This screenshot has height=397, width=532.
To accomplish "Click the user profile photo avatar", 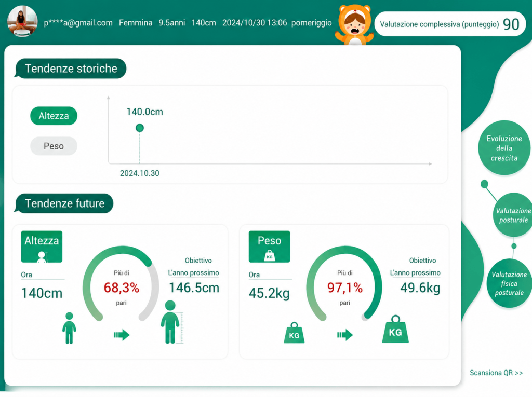I will click(x=22, y=21).
